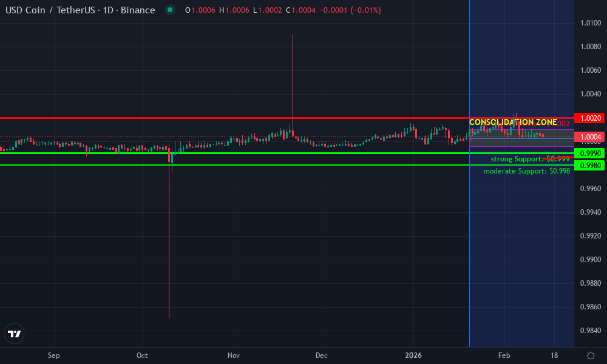Click the TradingView logo watermark
Image resolution: width=607 pixels, height=364 pixels.
coord(14,334)
